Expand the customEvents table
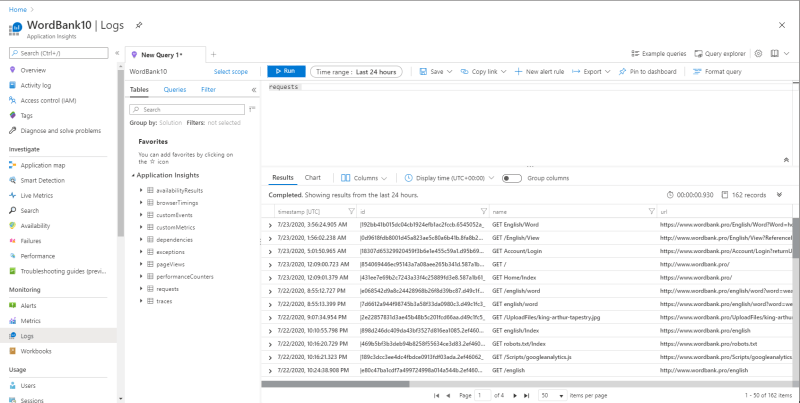The image size is (800, 403). (x=141, y=215)
